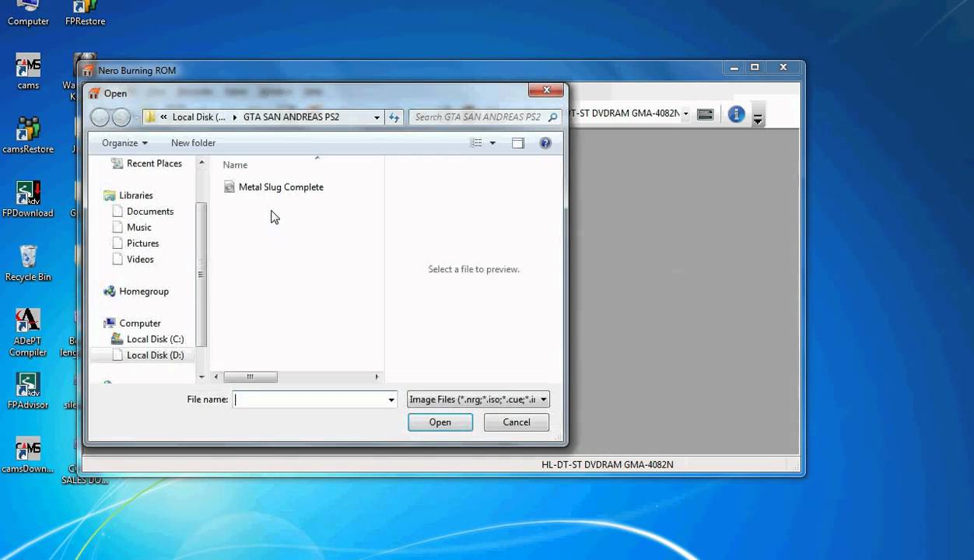This screenshot has height=560, width=974.
Task: Click the Nero Burning ROM title bar icon
Action: tap(89, 71)
